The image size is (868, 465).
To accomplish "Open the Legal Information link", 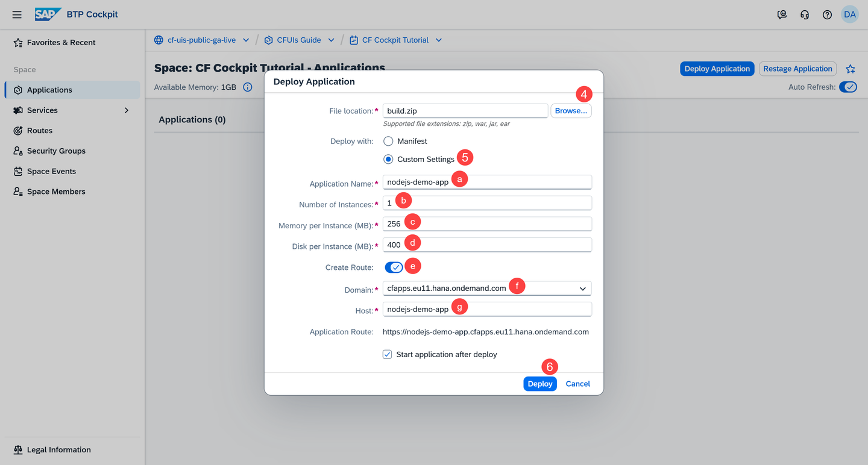I will pyautogui.click(x=59, y=450).
